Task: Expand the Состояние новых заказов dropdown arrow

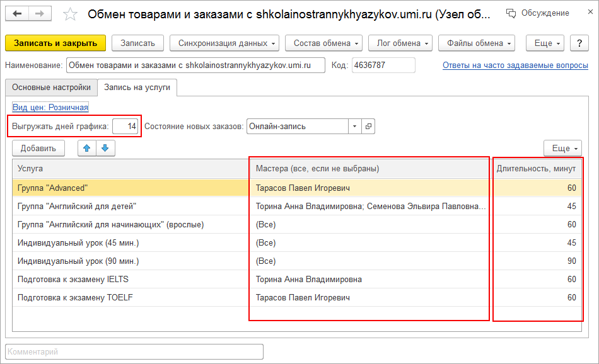Action: [x=354, y=127]
